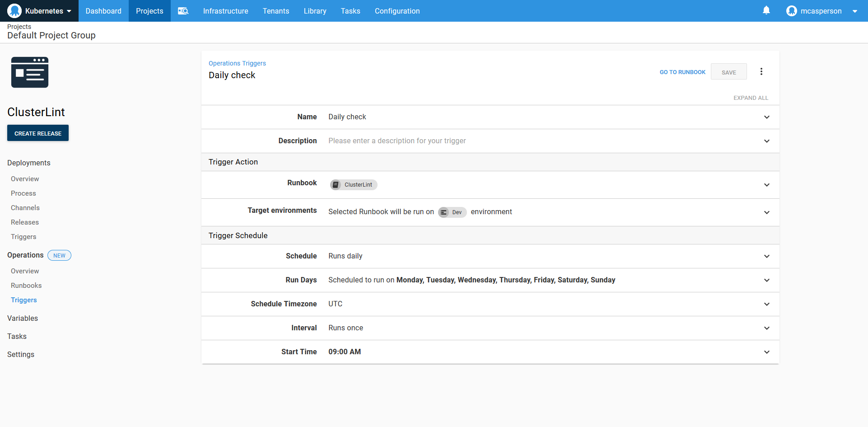Open the account dropdown caret
Image resolution: width=868 pixels, height=427 pixels.
(x=855, y=10)
